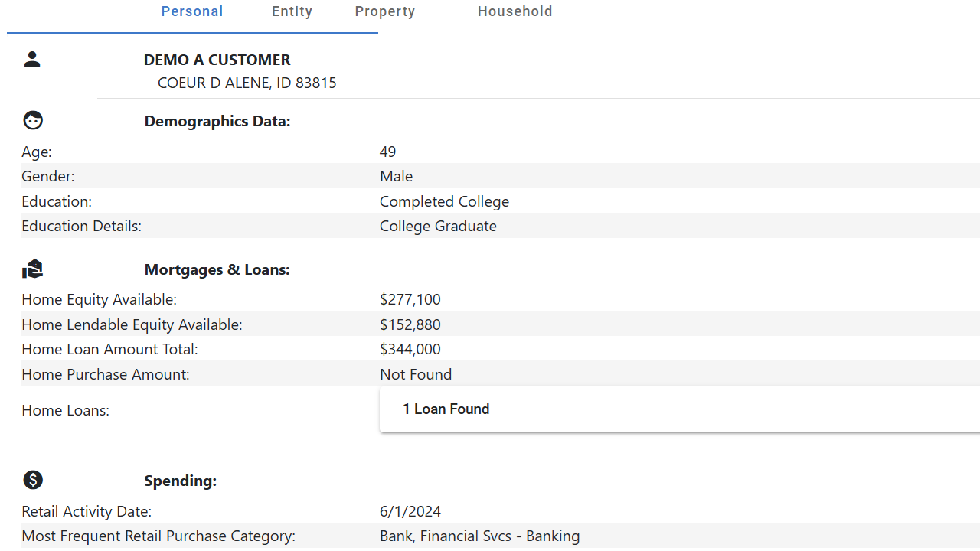The image size is (980, 551).
Task: Click the Spending dollar sign icon
Action: 32,480
